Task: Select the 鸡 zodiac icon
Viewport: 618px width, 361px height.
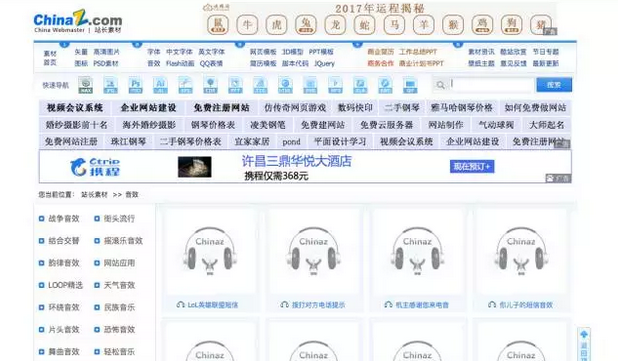Action: [x=482, y=25]
